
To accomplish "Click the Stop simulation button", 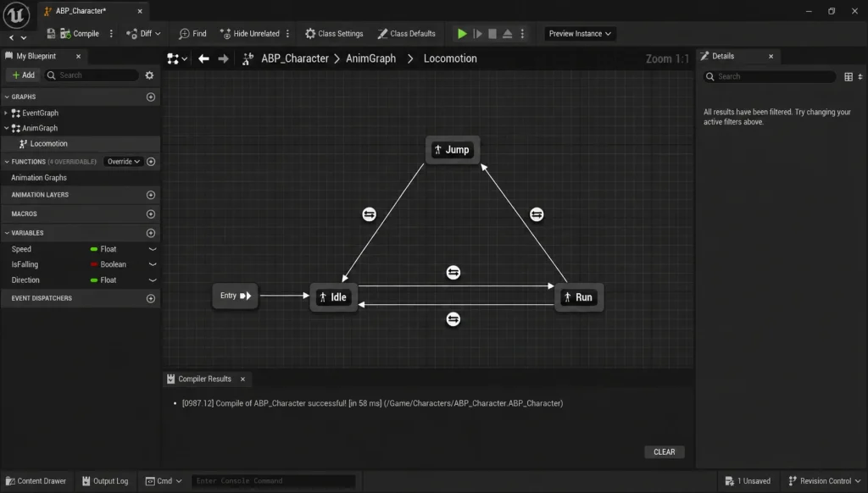I will [x=492, y=34].
